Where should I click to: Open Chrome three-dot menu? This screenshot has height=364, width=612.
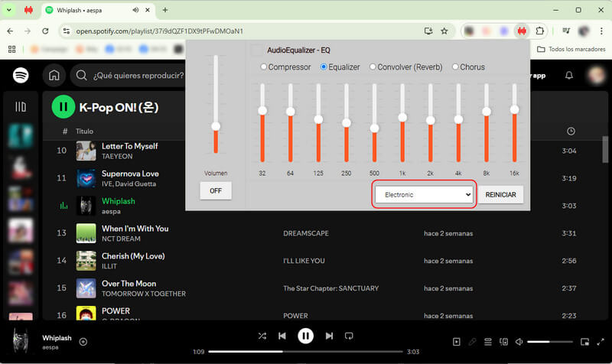[x=601, y=31]
